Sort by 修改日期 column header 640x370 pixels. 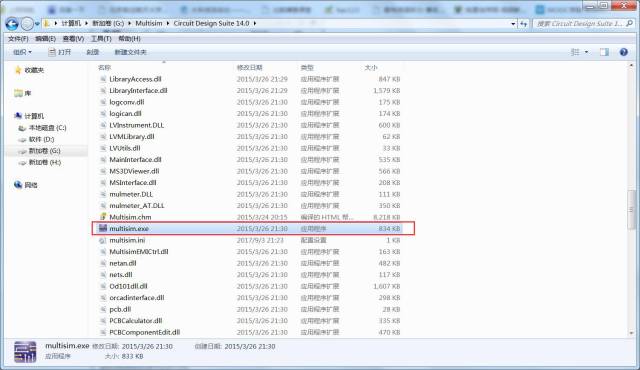(x=249, y=67)
